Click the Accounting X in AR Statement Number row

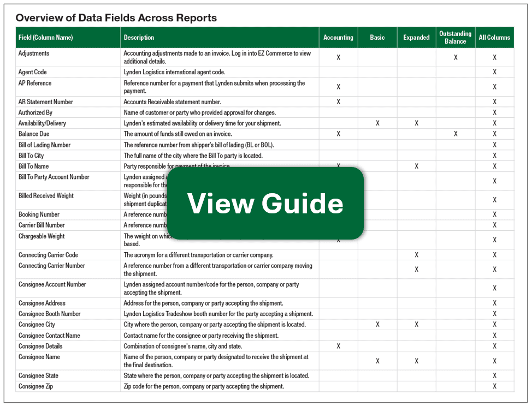click(338, 101)
